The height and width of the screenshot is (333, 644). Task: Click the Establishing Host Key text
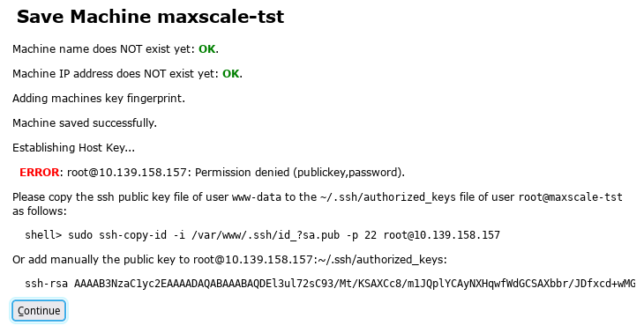pyautogui.click(x=73, y=148)
